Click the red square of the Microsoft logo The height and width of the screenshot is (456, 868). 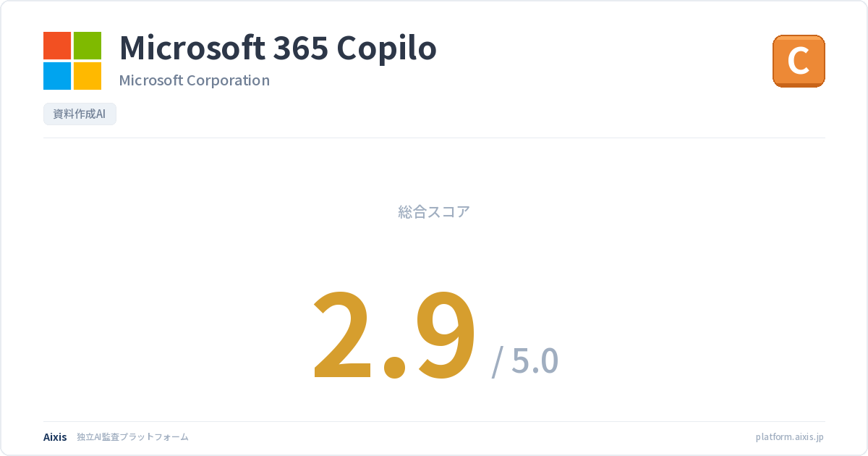(57, 46)
